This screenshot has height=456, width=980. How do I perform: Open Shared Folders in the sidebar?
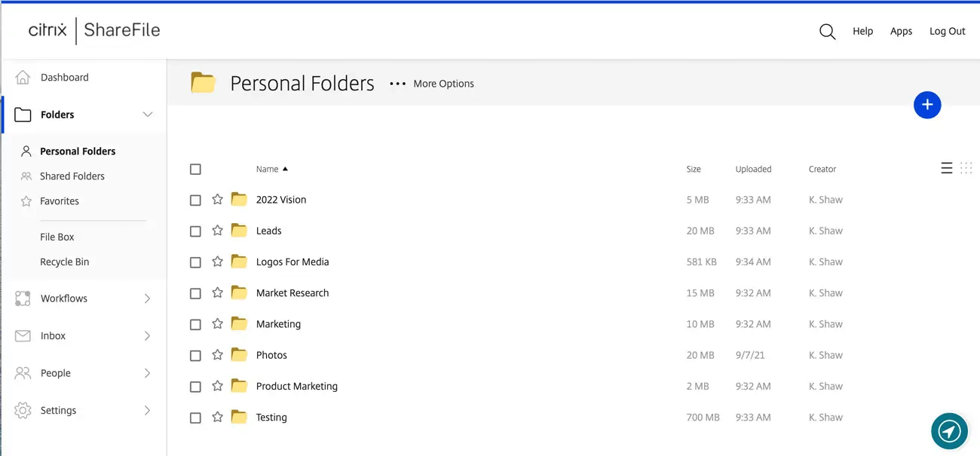(72, 176)
